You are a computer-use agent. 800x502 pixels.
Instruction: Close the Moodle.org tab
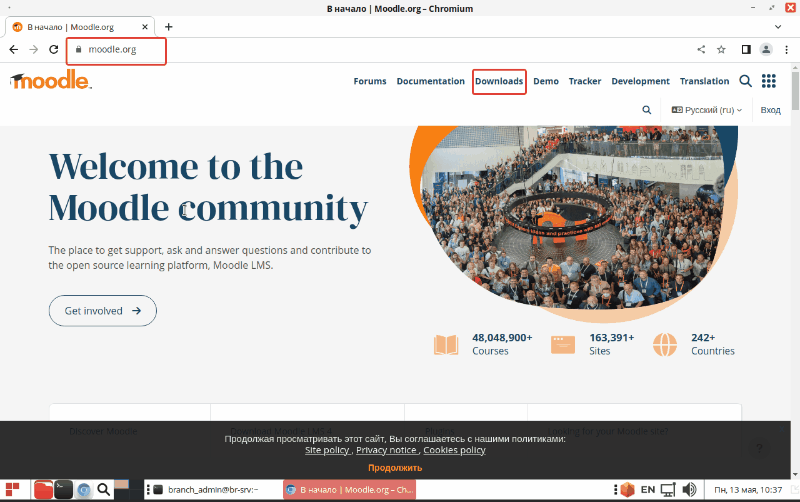[145, 27]
